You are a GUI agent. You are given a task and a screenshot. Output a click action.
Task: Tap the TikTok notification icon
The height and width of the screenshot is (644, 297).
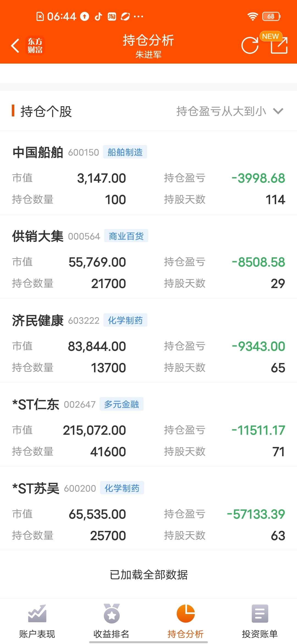tap(98, 17)
